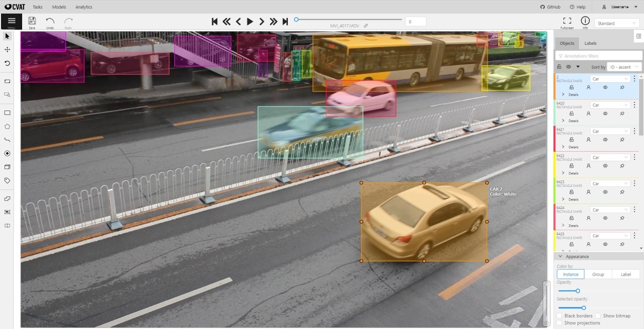This screenshot has width=644, height=329.
Task: Open the Analytics menu
Action: pos(84,7)
